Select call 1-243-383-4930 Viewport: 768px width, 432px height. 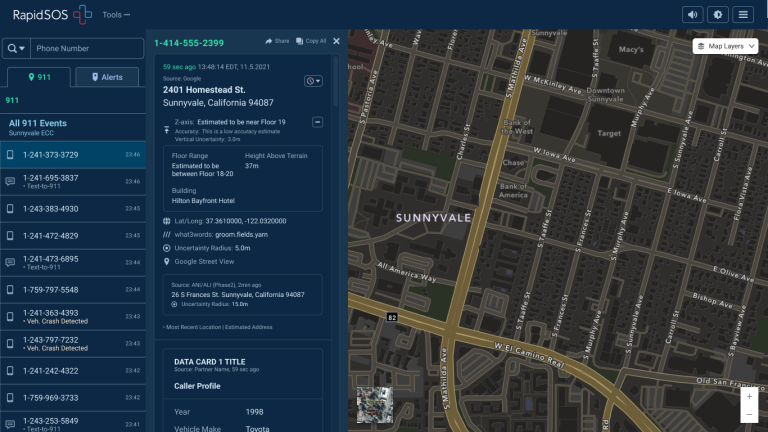73,209
